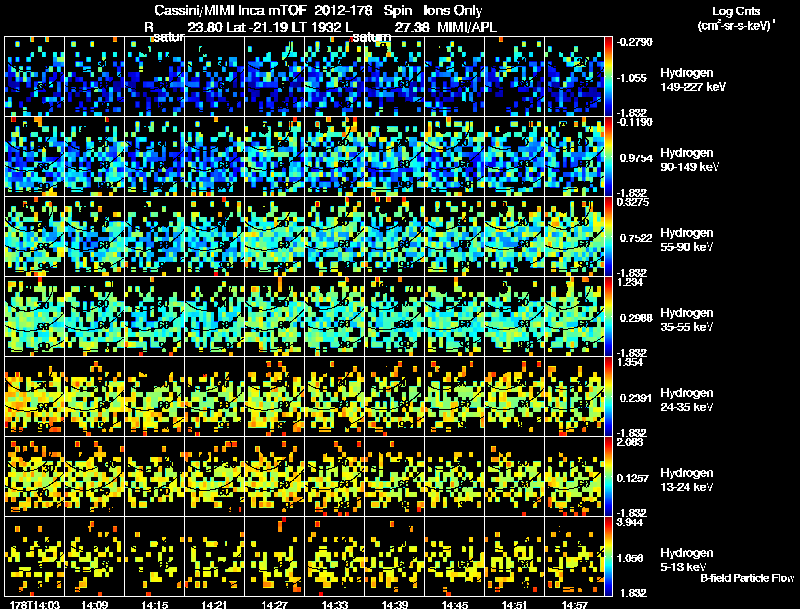Open the 5-13 keV panel at 14:27
800x609 pixels.
274,557
